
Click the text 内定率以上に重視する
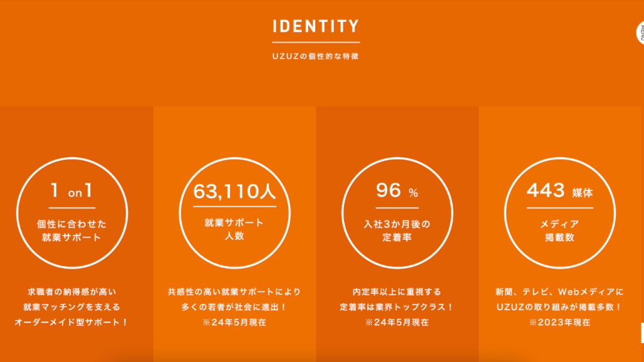coord(397,292)
